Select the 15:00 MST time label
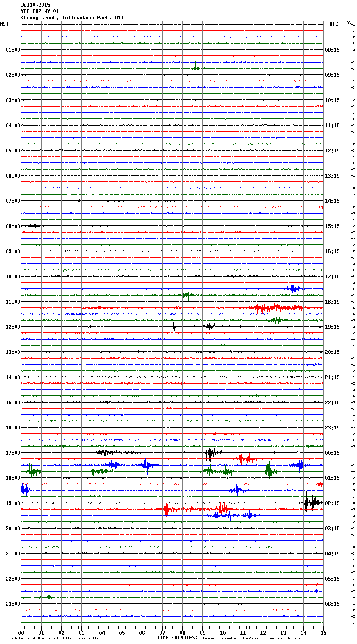 pyautogui.click(x=13, y=403)
